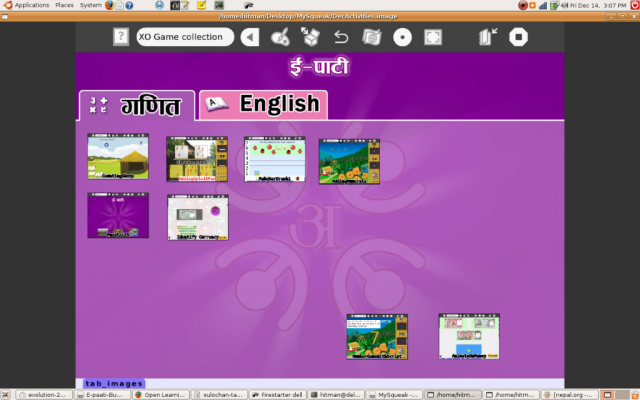Click the left arrow icon beside title
The width and height of the screenshot is (640, 400).
point(250,37)
